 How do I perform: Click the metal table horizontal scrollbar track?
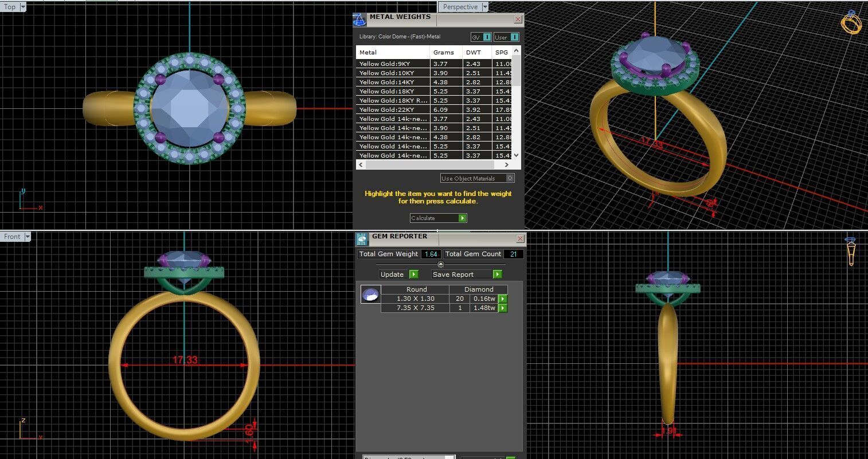click(434, 165)
